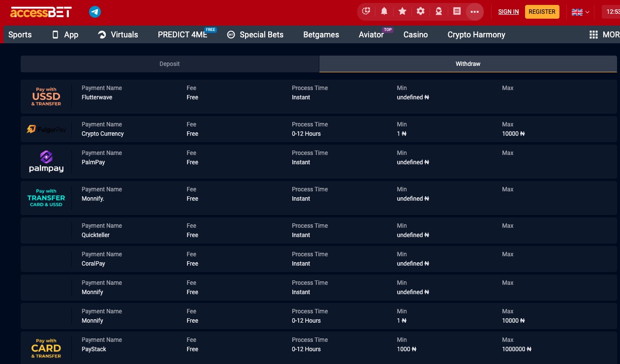Click the PayStack min value 1000 ₦
The image size is (620, 364).
(x=407, y=349)
